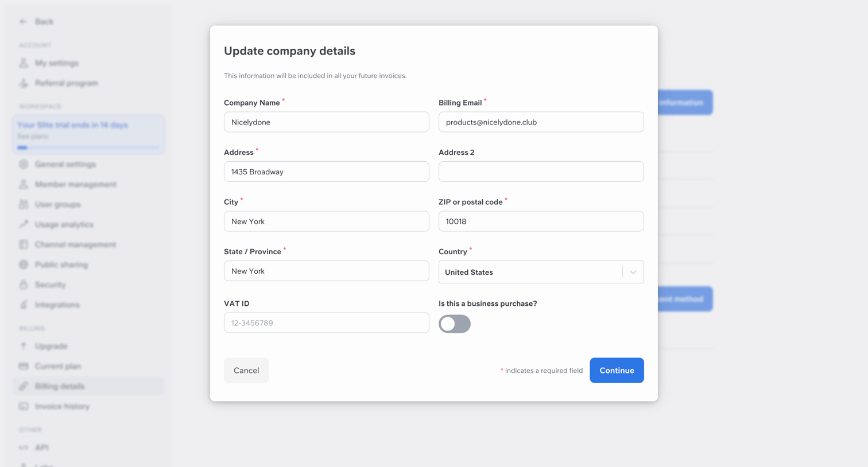Image resolution: width=868 pixels, height=467 pixels.
Task: Click the Usage analytics chart icon
Action: (x=24, y=224)
